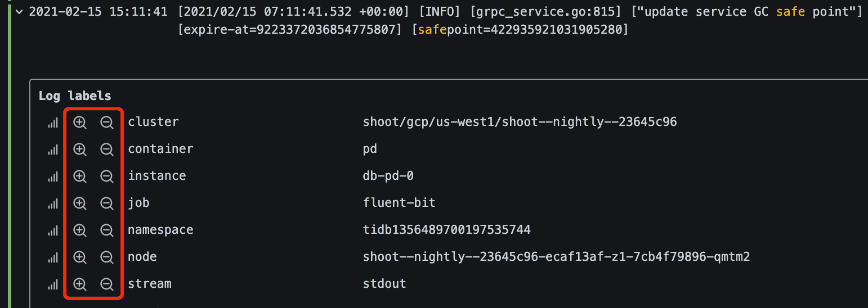Filter out container pd value

coord(106,150)
